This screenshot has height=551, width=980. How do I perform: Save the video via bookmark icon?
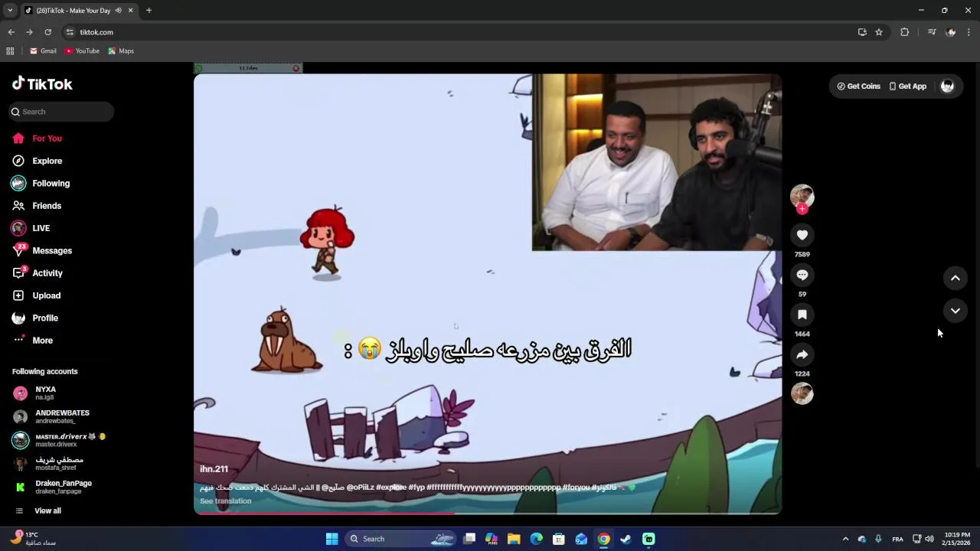pyautogui.click(x=802, y=315)
